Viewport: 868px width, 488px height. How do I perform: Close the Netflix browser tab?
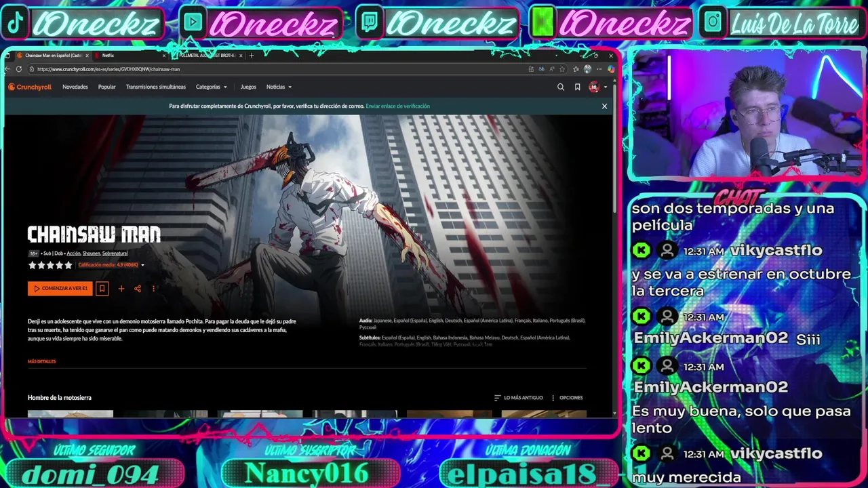point(163,56)
